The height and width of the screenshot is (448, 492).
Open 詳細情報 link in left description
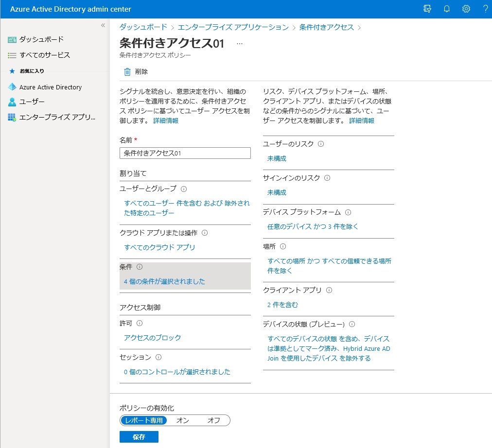point(166,121)
